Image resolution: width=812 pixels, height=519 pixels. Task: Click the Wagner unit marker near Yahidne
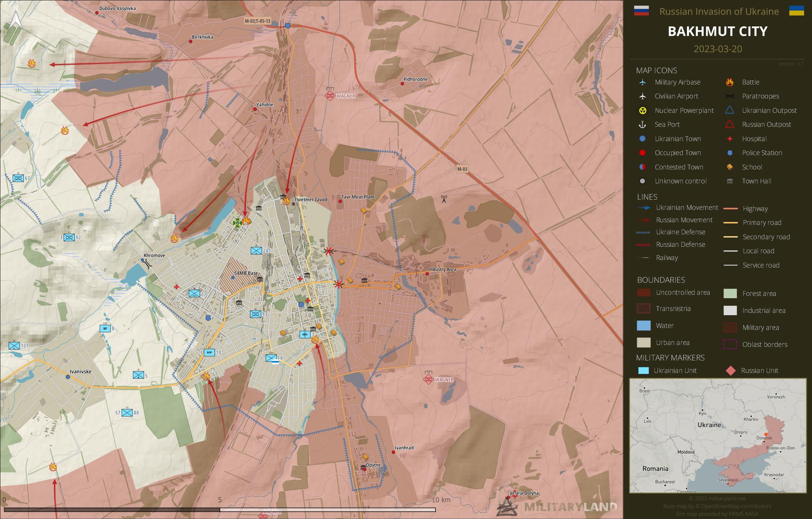pos(330,95)
